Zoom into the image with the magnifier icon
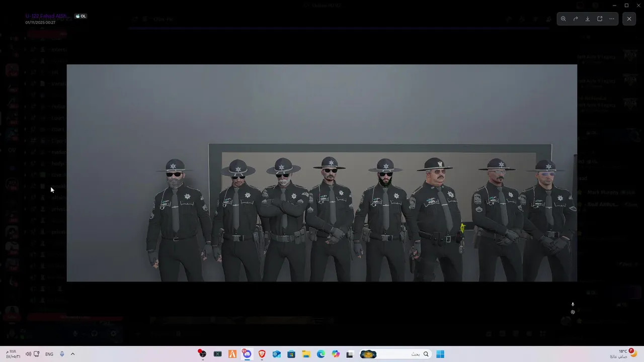Viewport: 644px width, 362px height. click(563, 19)
